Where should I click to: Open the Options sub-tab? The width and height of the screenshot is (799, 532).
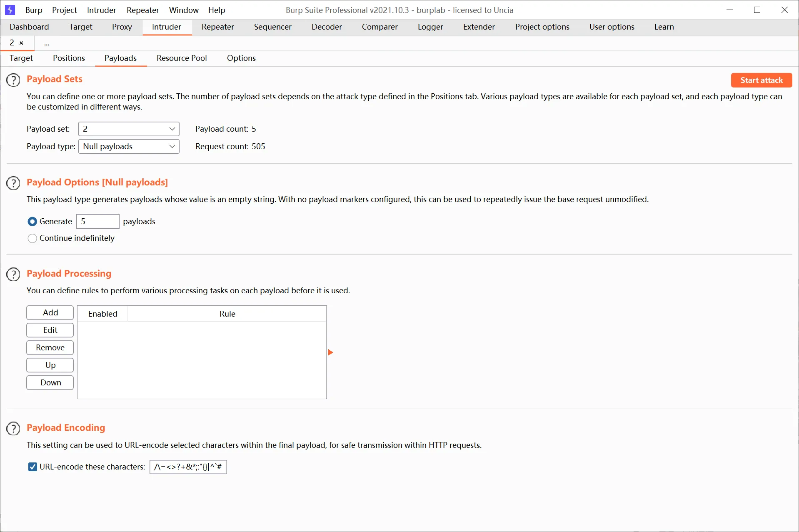point(241,58)
